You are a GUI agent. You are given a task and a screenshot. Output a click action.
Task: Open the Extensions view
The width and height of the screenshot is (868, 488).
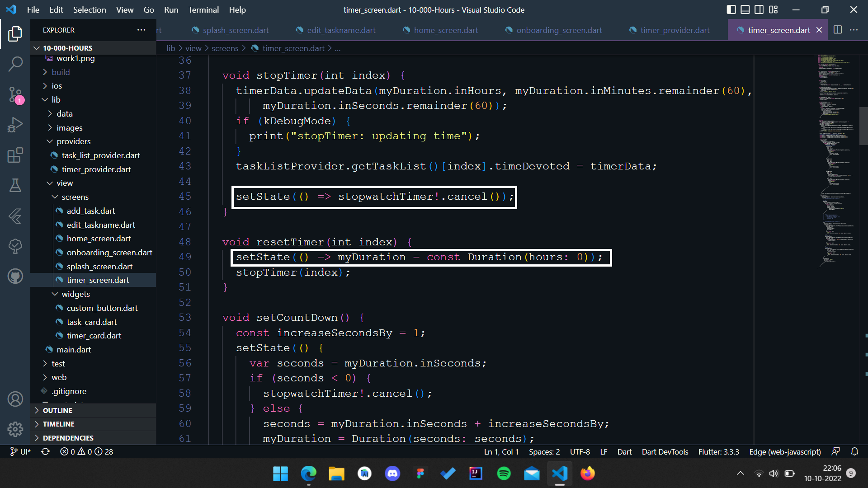[x=15, y=155]
